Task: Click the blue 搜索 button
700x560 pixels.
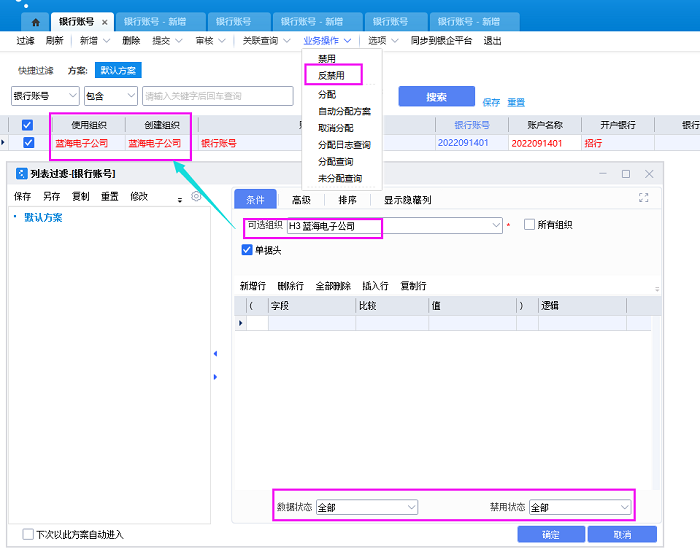Action: [436, 97]
